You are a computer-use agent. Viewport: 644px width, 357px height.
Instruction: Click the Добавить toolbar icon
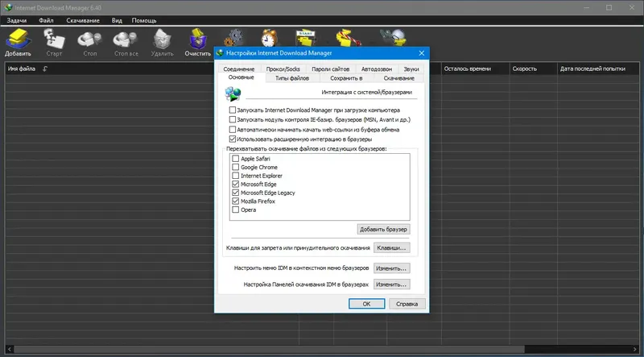(x=18, y=43)
